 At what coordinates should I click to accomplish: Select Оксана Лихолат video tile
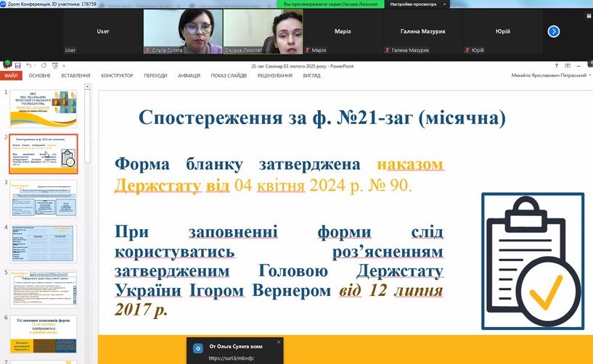(263, 31)
